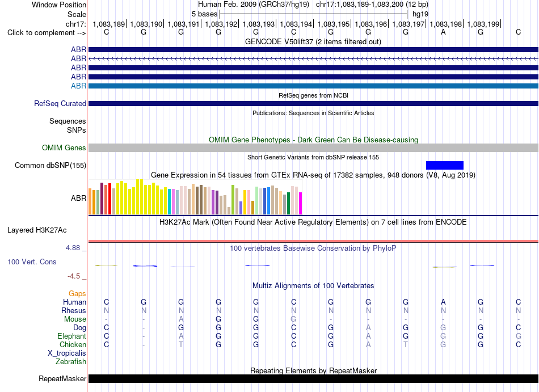Click the RepeatMasker track label
The height and width of the screenshot is (392, 539).
(62, 378)
